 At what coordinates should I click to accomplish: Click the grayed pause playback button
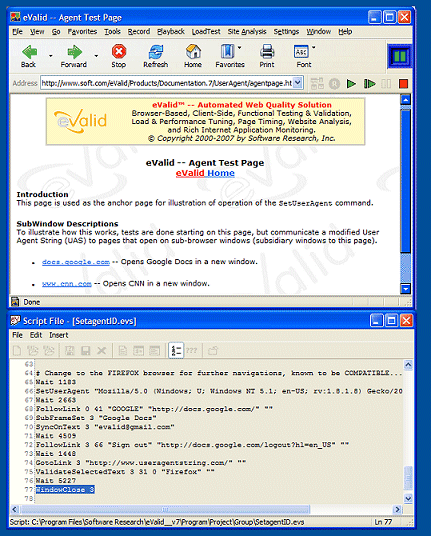click(386, 83)
